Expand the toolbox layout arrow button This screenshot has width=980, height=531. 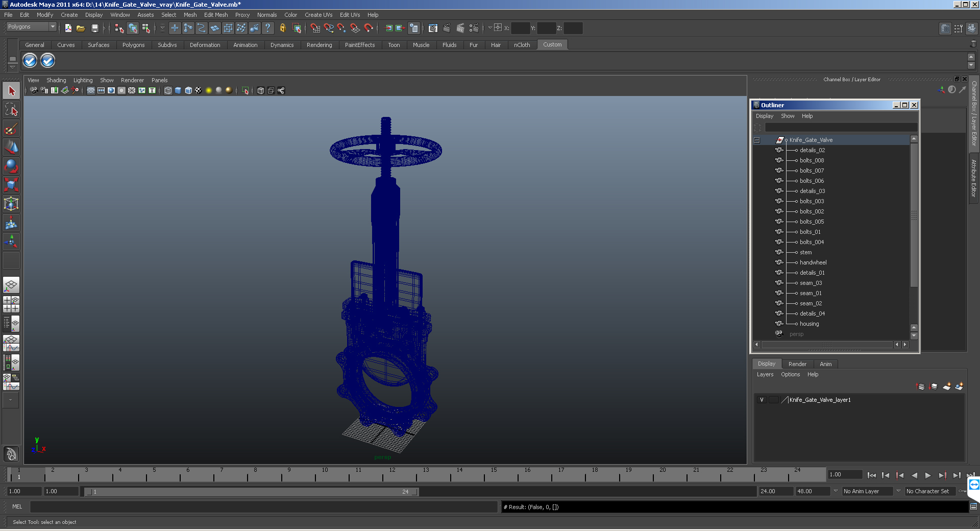coord(10,400)
